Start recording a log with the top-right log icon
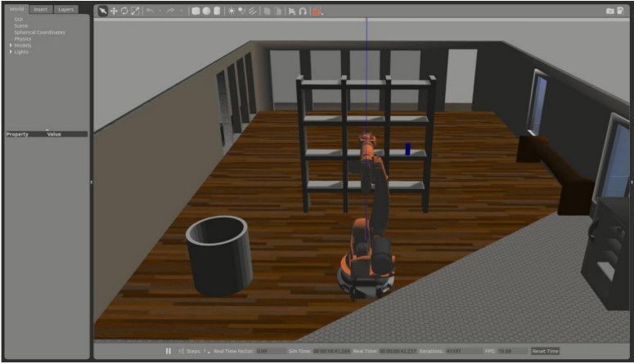This screenshot has width=634, height=364. (x=621, y=11)
